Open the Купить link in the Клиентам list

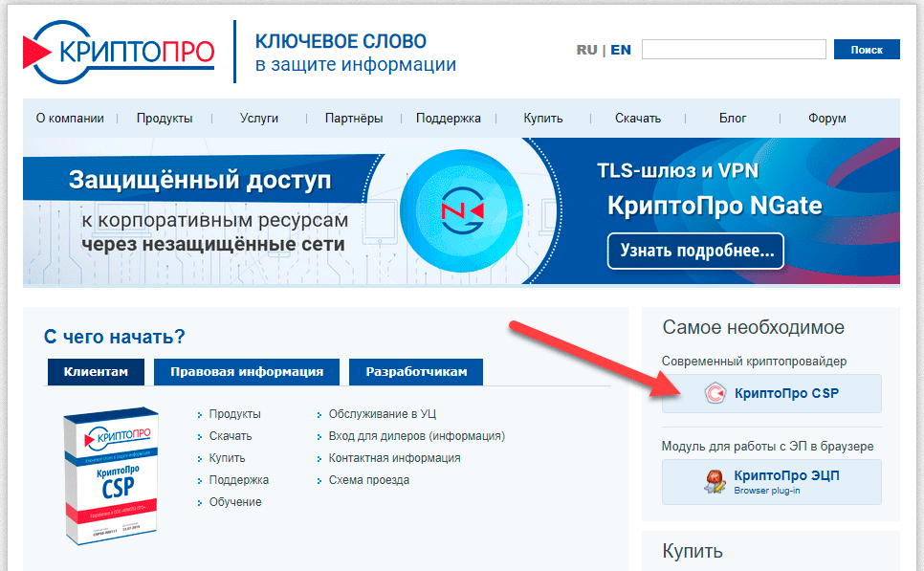coord(227,458)
